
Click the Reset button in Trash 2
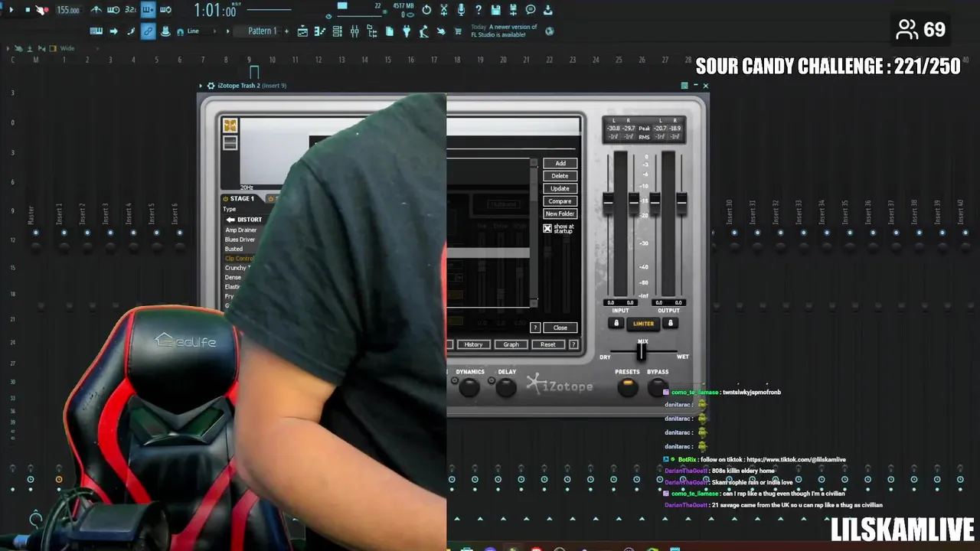pos(548,344)
